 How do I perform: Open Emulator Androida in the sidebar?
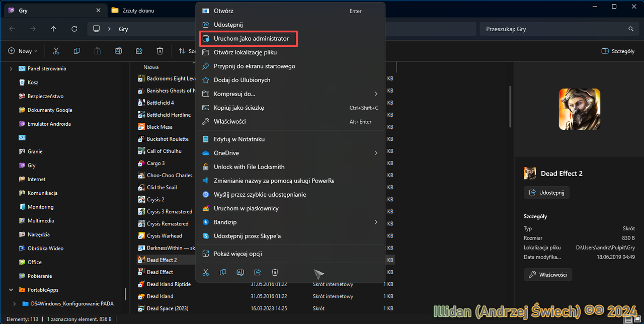pyautogui.click(x=44, y=124)
